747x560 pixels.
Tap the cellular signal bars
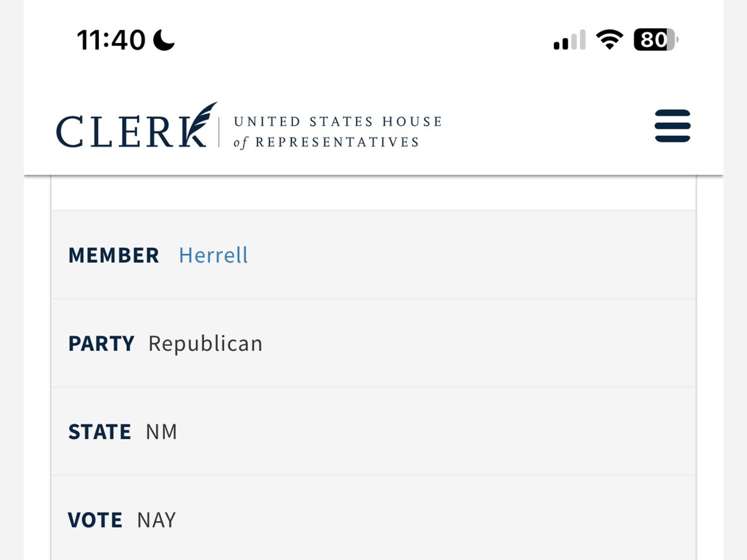[x=569, y=40]
